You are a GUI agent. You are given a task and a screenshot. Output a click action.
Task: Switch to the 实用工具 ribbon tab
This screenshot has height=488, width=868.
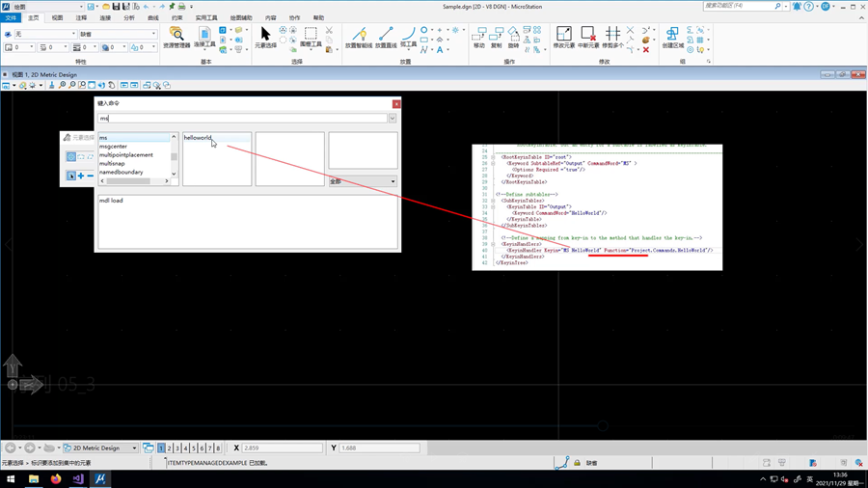pyautogui.click(x=206, y=17)
